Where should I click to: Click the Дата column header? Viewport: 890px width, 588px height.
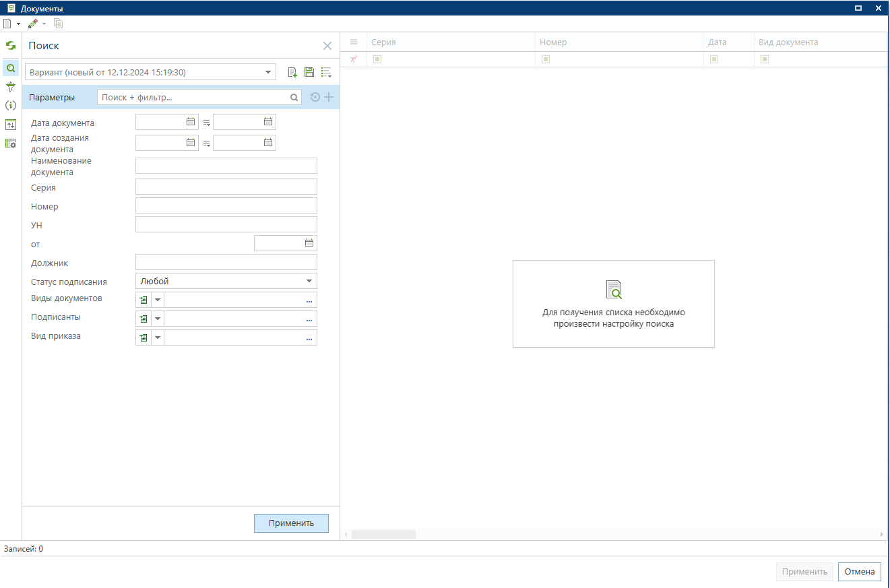tap(729, 42)
